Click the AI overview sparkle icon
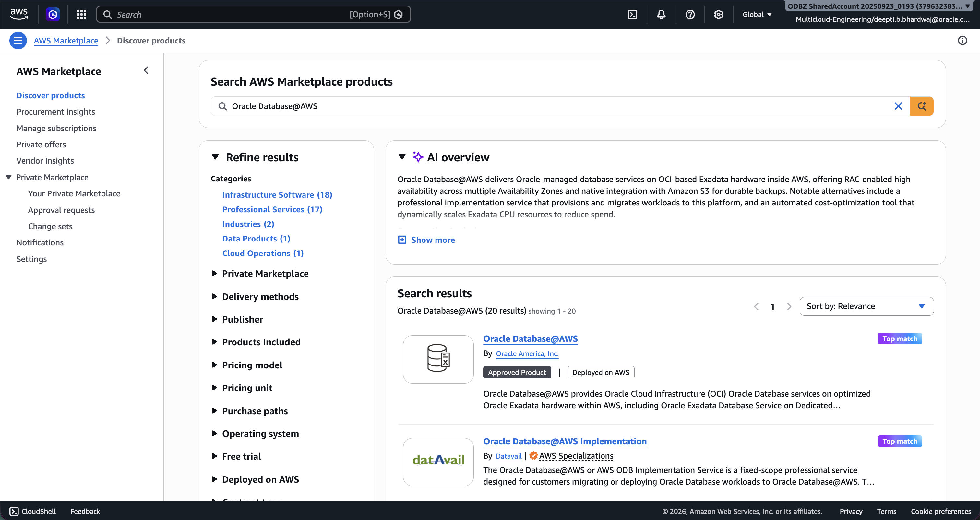This screenshot has height=520, width=980. tap(418, 157)
